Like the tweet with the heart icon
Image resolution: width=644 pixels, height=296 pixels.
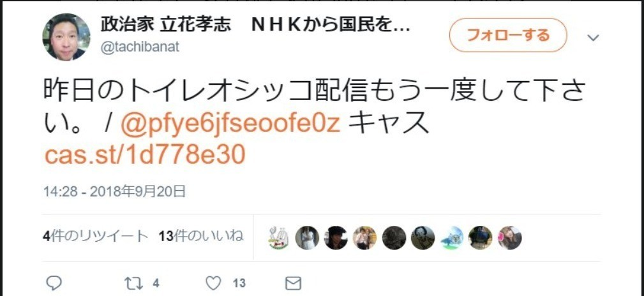click(x=213, y=283)
